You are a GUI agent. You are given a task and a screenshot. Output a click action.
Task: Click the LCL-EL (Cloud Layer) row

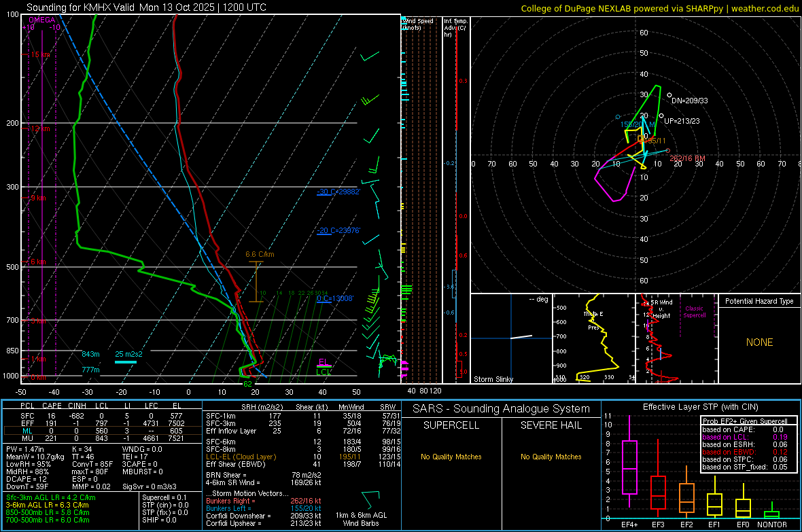point(303,457)
